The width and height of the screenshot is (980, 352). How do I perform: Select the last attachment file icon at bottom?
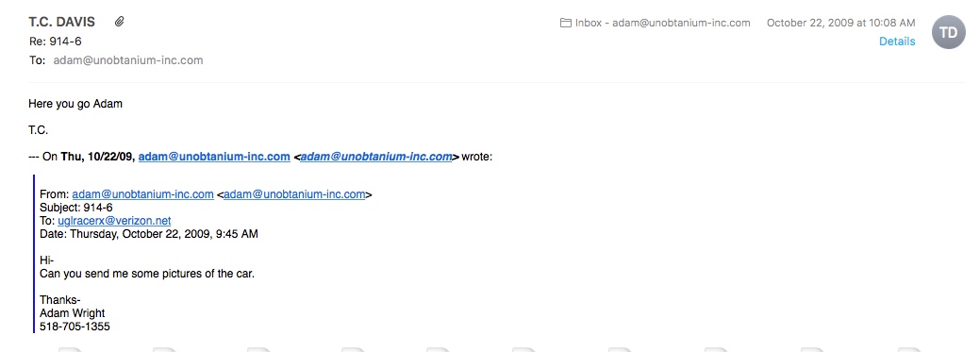910,349
